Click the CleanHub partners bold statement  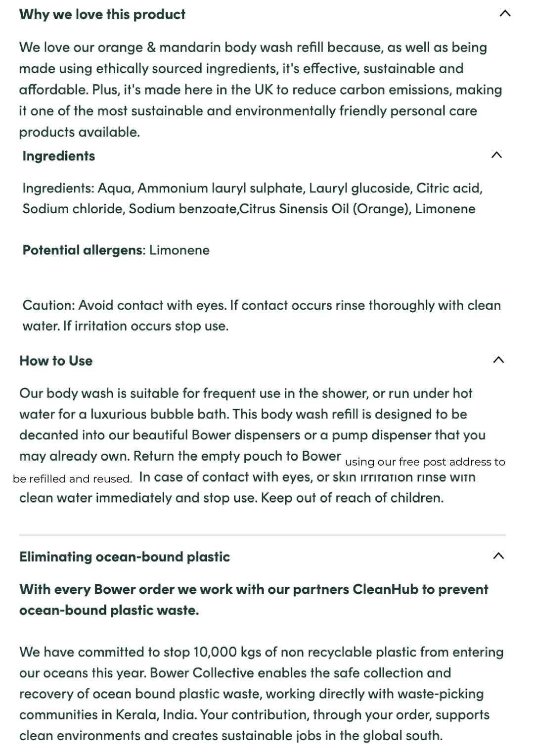pyautogui.click(x=254, y=600)
